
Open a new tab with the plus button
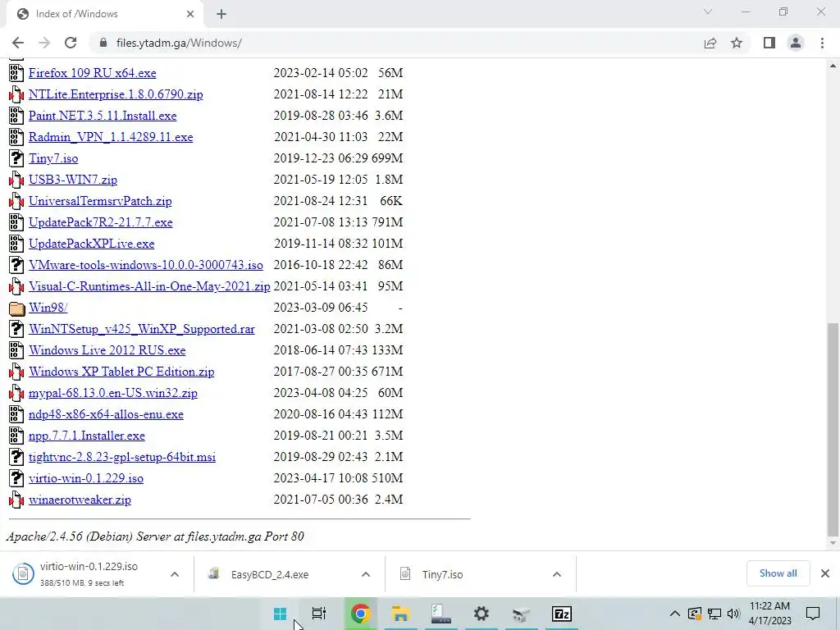(221, 14)
